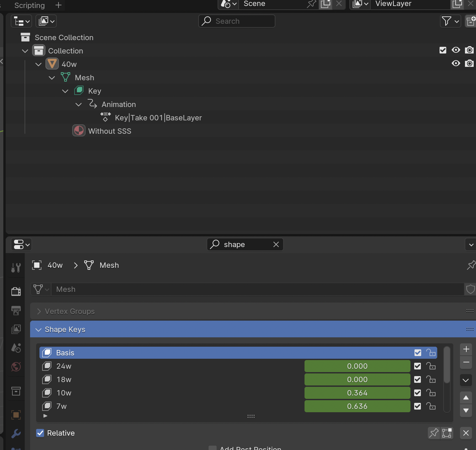Open the View Layer properties tab
The height and width of the screenshot is (450, 476).
[16, 329]
